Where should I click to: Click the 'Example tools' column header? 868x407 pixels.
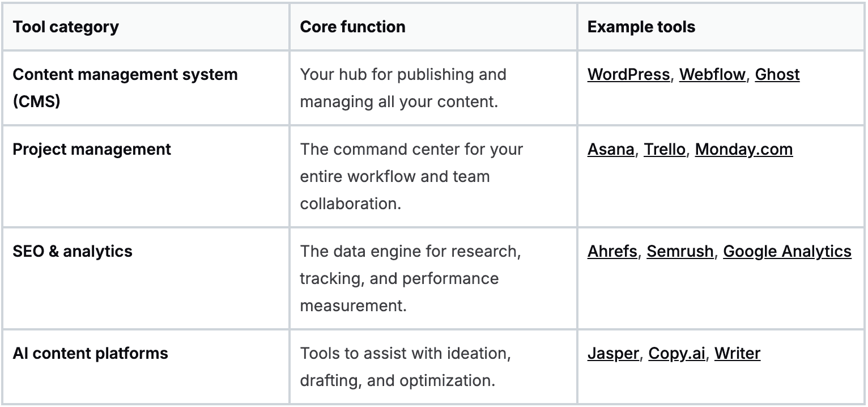(641, 27)
